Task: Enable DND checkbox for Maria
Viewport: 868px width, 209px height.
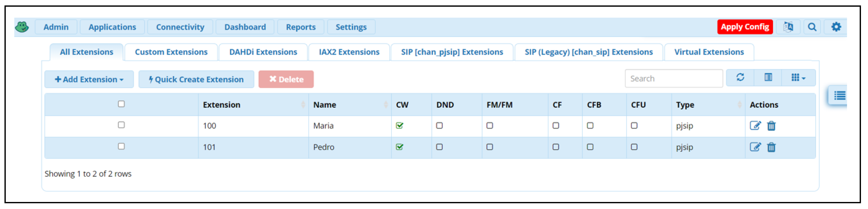Action: tap(439, 126)
